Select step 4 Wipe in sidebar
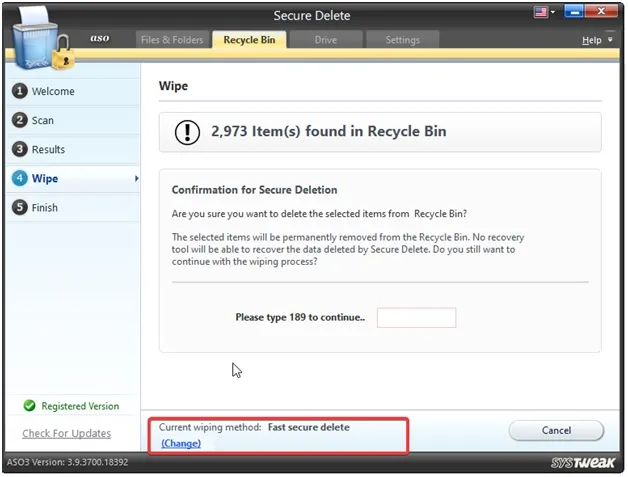This screenshot has width=628, height=477. tap(73, 179)
